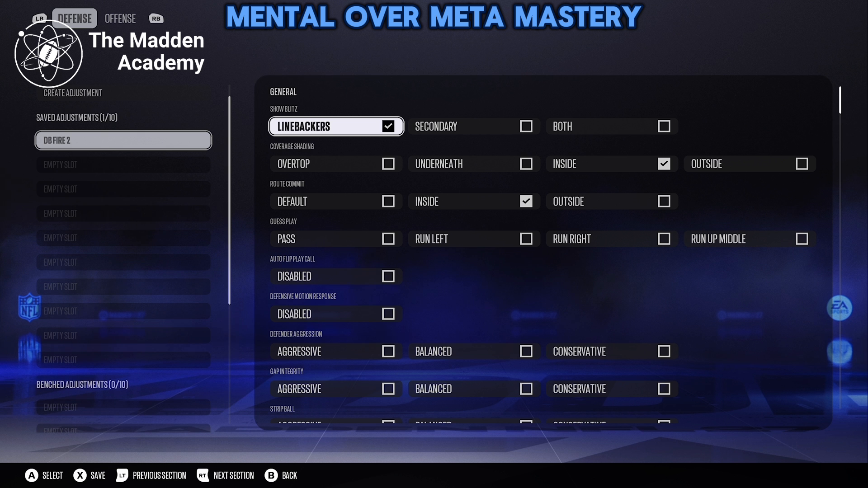Screen dimensions: 868x488
Task: Click Next Section in footer
Action: [234, 475]
